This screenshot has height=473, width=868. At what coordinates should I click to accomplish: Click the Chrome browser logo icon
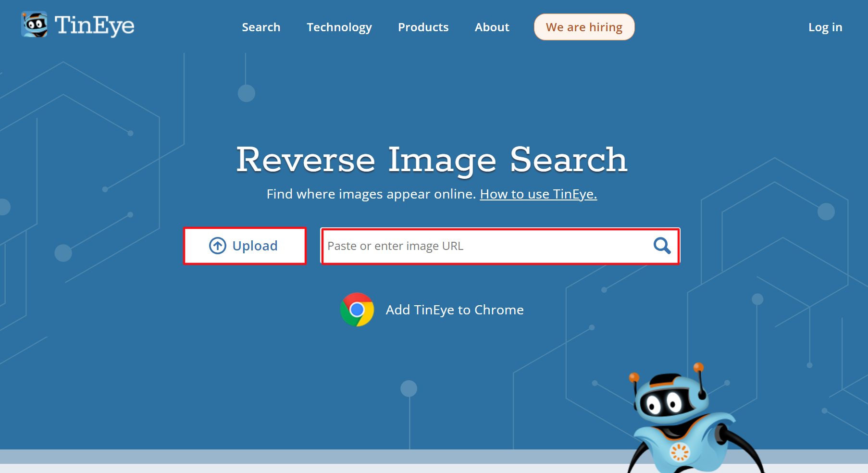click(x=357, y=310)
